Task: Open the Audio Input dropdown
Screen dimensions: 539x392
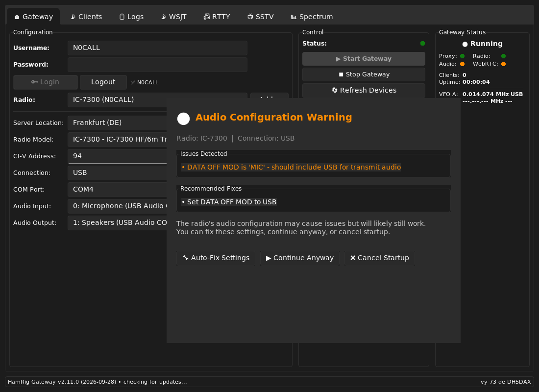Action: 117,206
